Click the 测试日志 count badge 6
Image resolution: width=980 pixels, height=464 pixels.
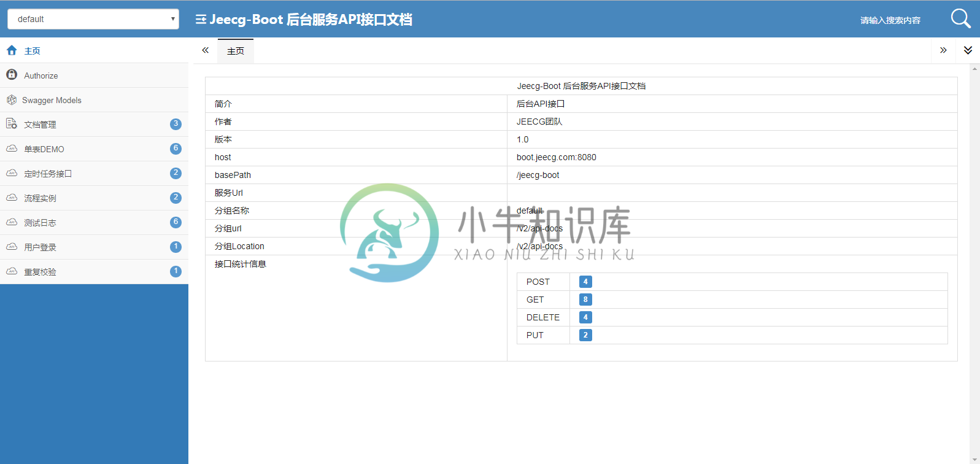[x=176, y=222]
